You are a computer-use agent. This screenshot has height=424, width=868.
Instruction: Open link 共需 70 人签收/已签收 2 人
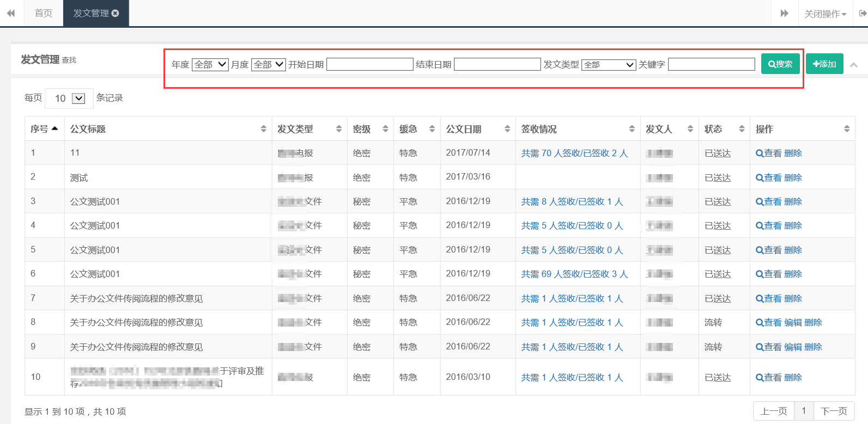click(575, 153)
